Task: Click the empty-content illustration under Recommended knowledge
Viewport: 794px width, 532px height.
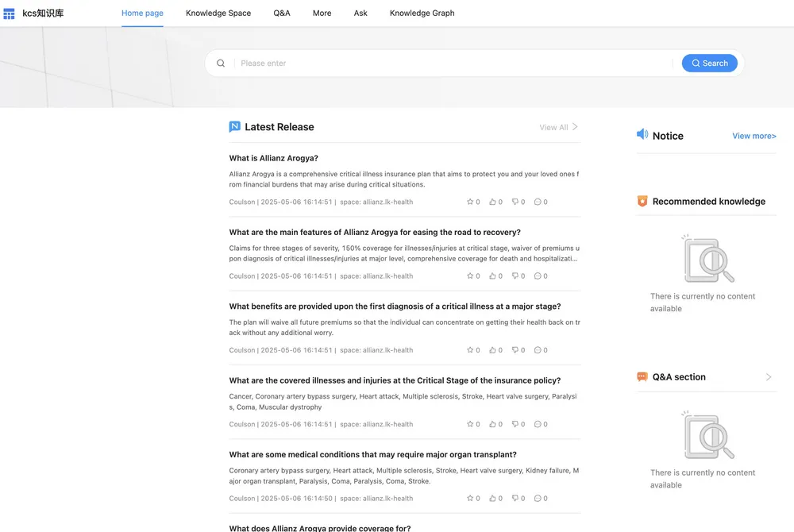Action: tap(707, 258)
